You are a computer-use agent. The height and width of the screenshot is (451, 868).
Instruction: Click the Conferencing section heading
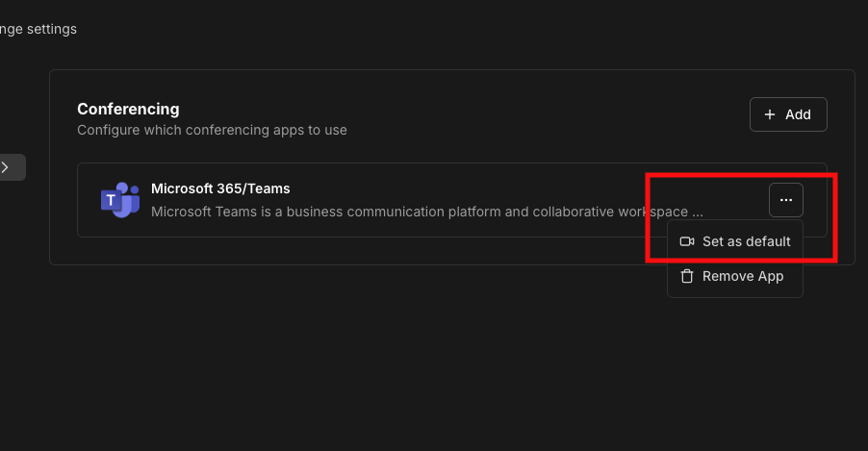tap(128, 109)
